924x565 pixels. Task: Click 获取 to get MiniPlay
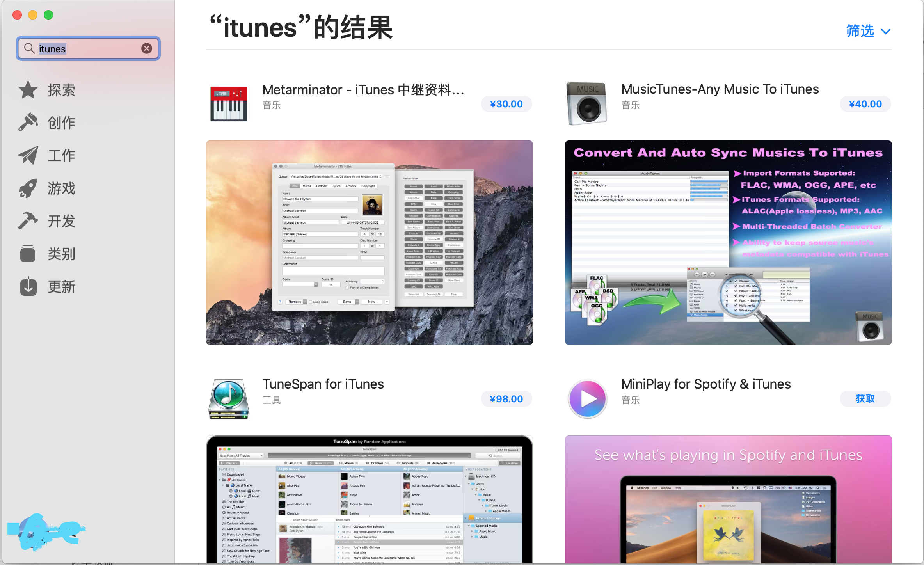[x=865, y=399]
